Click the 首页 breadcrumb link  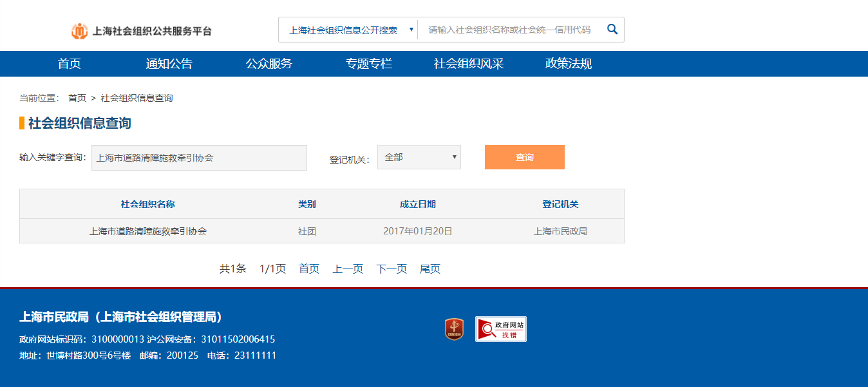coord(77,98)
